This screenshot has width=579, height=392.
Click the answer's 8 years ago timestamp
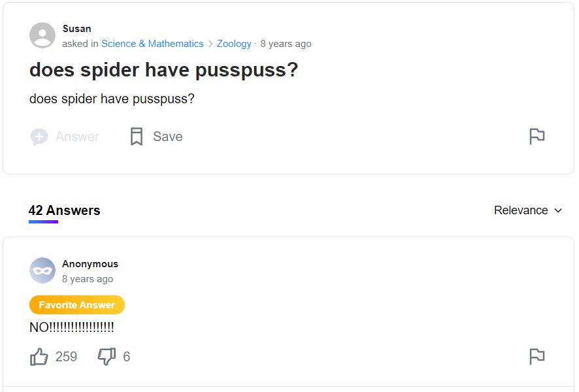[88, 279]
